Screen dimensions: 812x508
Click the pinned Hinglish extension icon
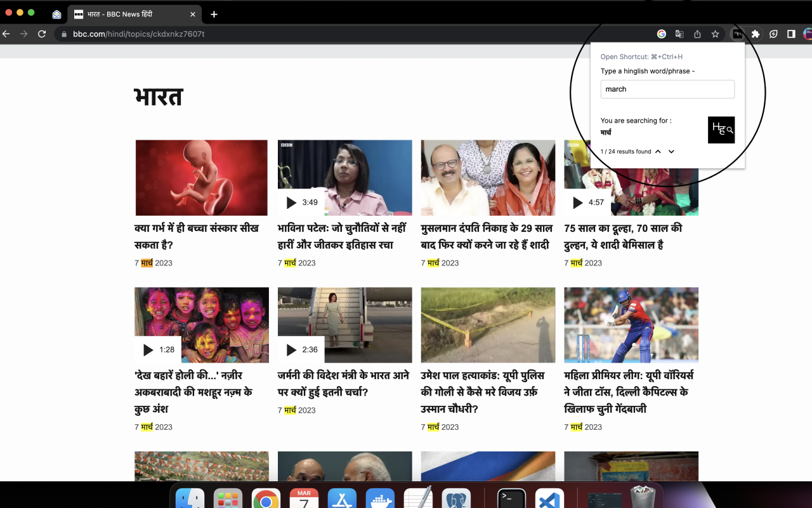coord(738,34)
